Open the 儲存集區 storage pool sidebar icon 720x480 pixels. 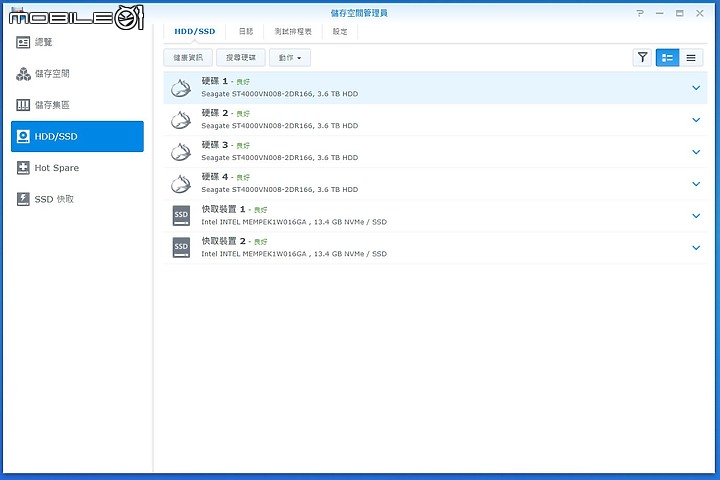(x=23, y=105)
